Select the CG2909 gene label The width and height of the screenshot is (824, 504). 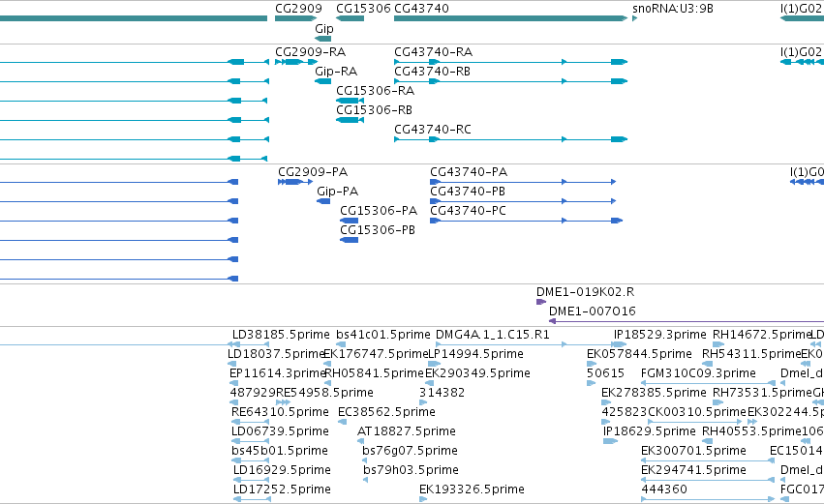pos(298,9)
